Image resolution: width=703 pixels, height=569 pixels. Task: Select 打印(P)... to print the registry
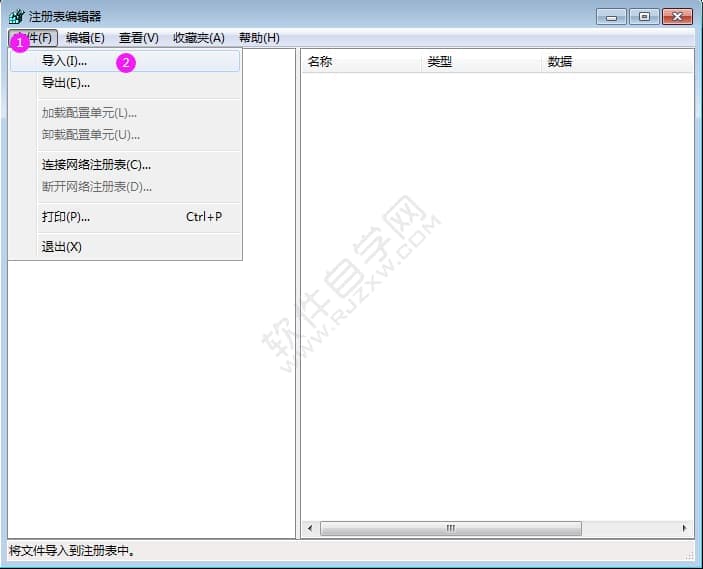[65, 217]
